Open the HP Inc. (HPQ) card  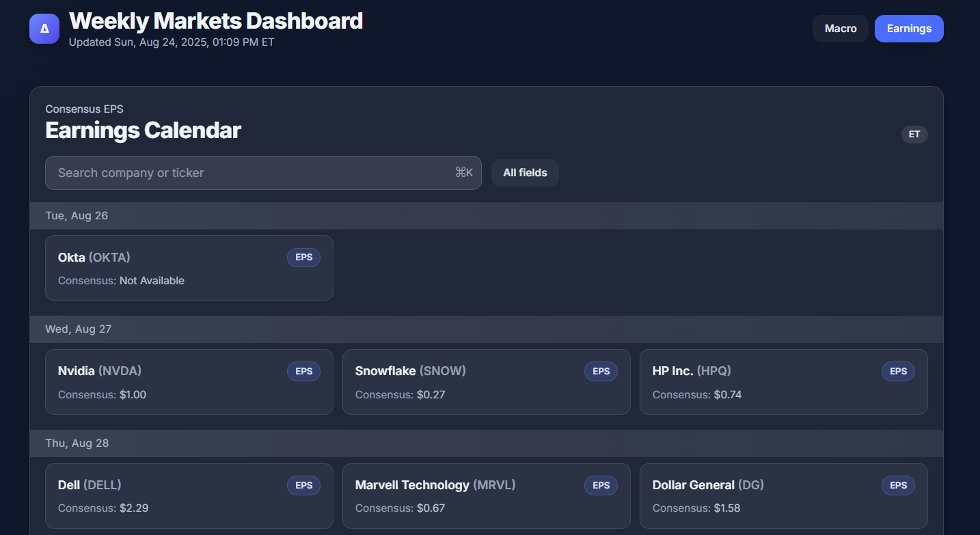click(x=784, y=382)
